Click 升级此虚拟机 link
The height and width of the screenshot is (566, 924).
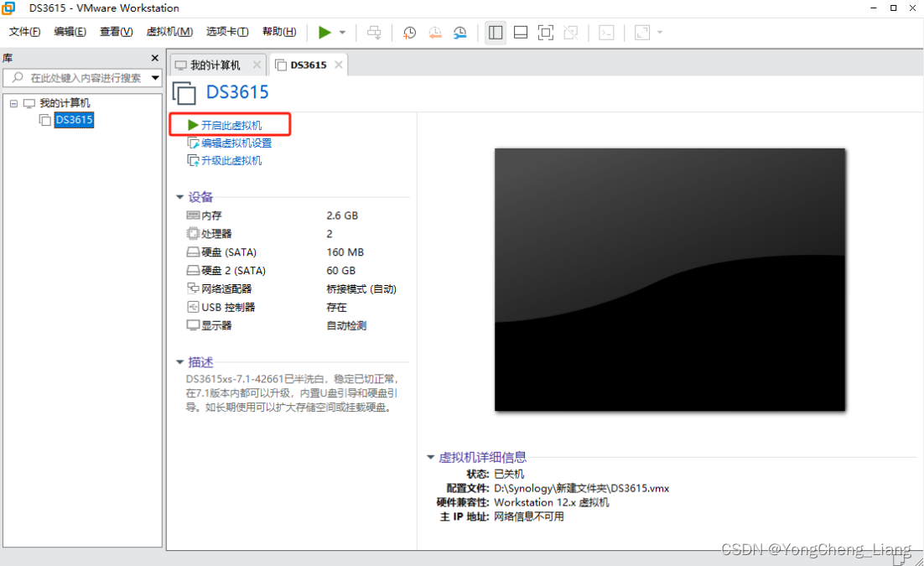(231, 160)
